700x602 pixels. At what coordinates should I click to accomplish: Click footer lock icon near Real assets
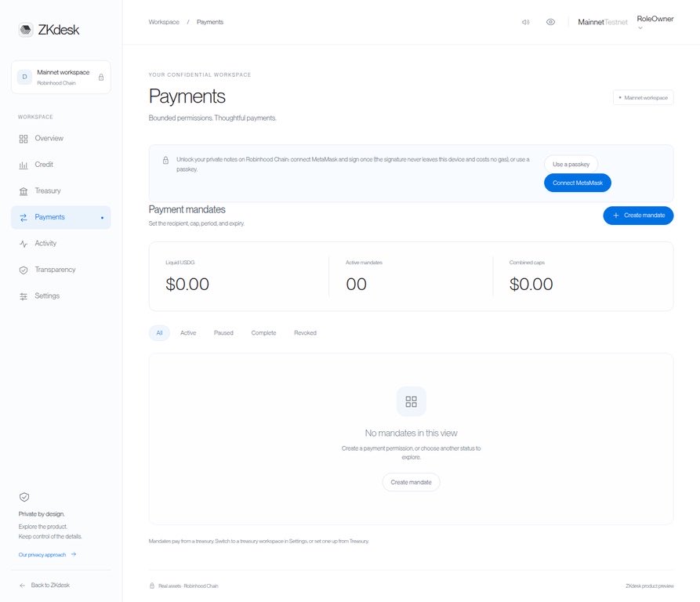click(152, 586)
